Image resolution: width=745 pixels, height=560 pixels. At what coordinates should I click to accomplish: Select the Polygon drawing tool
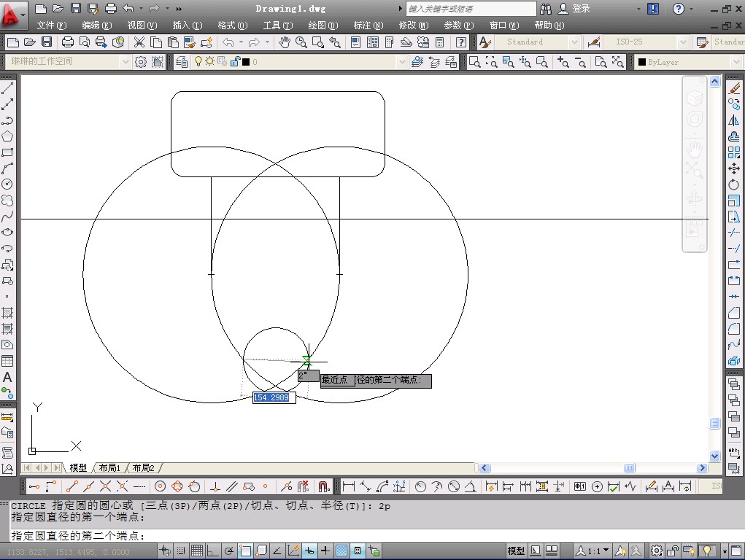point(7,136)
